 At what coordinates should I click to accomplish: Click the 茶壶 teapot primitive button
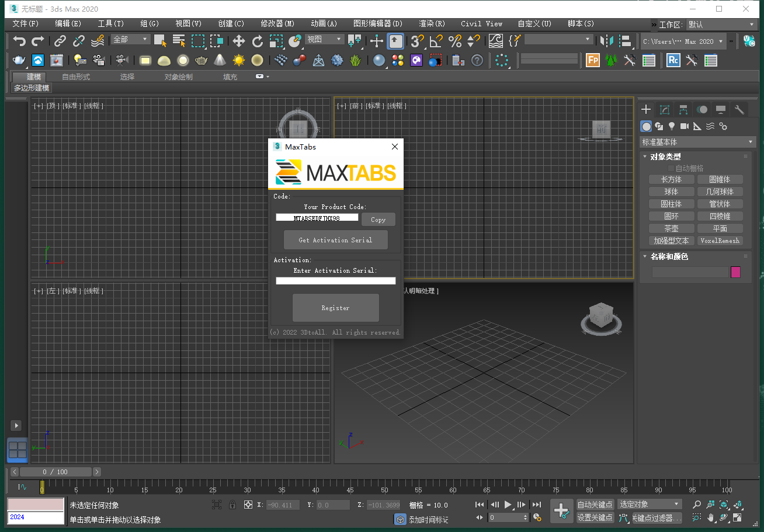click(671, 228)
